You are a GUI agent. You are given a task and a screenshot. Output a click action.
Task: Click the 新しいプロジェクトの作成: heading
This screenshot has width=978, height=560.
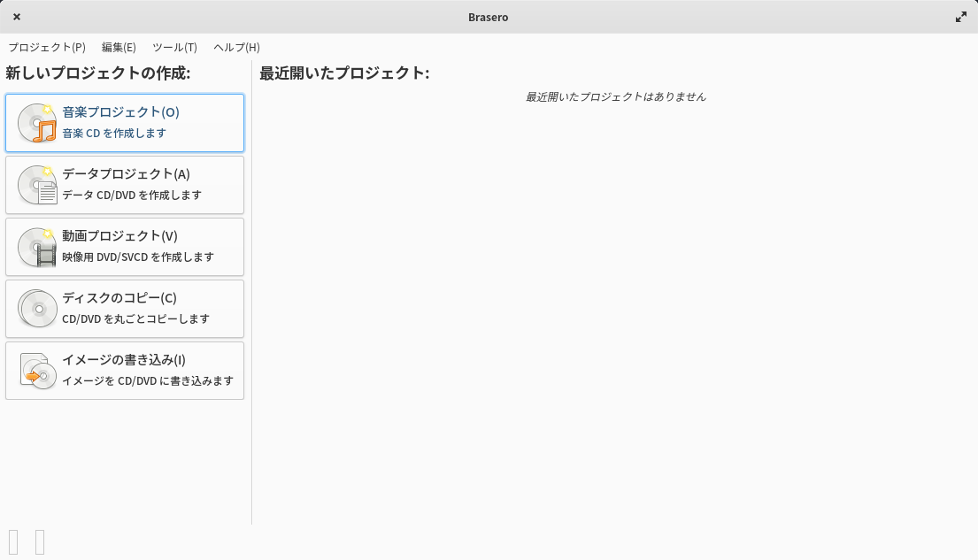click(98, 73)
